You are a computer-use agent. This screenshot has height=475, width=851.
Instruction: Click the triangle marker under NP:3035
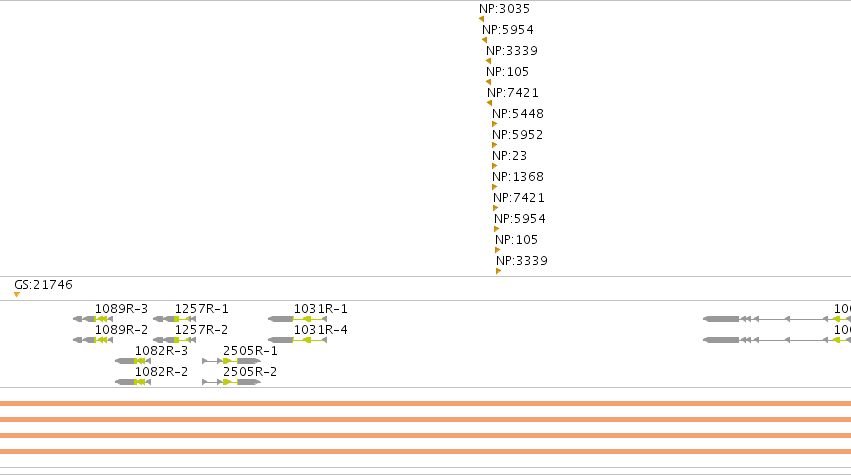481,20
